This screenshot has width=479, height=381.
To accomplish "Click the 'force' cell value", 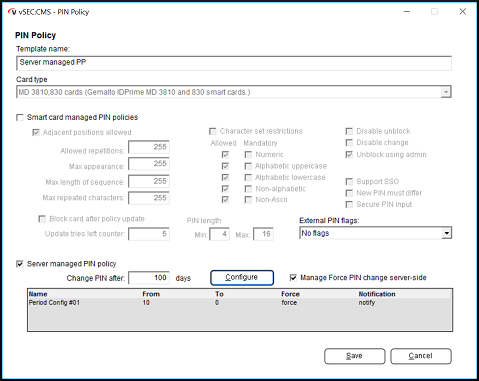I will pos(289,303).
